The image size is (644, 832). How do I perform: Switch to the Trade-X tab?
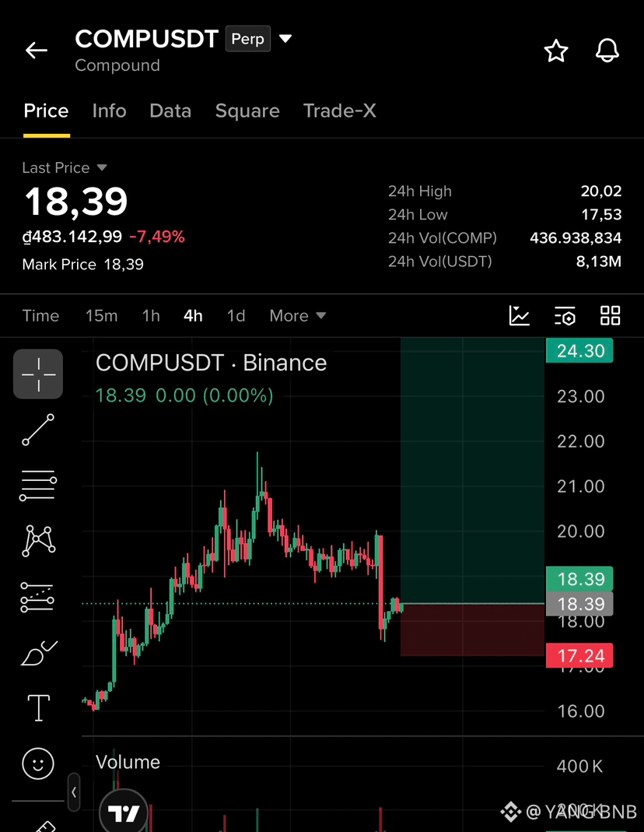[339, 111]
